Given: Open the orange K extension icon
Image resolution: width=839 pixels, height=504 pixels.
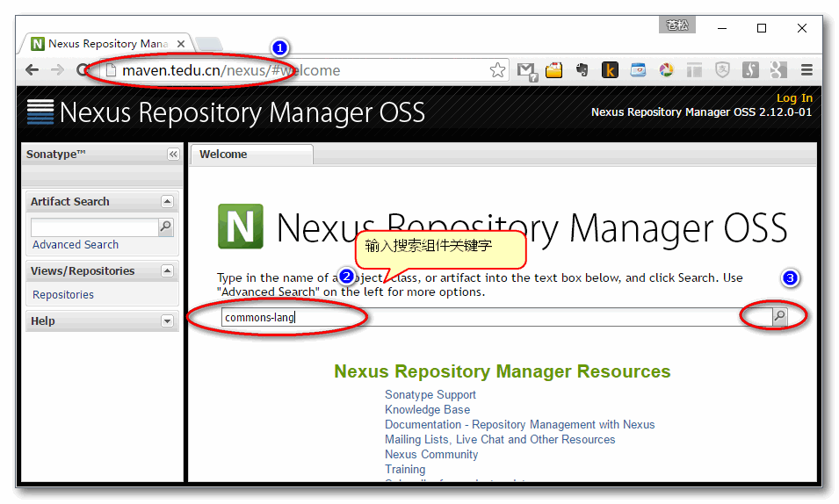Looking at the screenshot, I should pyautogui.click(x=610, y=70).
